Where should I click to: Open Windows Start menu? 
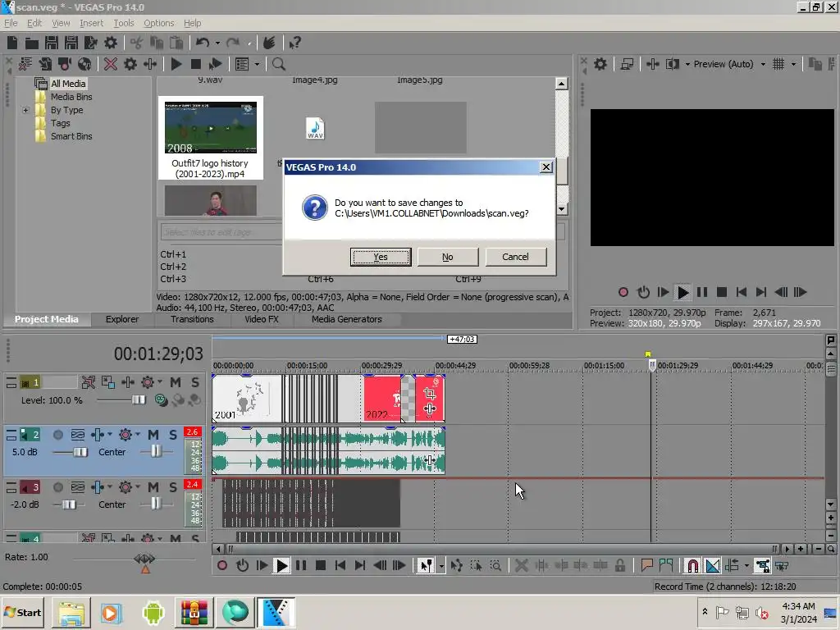pos(22,612)
